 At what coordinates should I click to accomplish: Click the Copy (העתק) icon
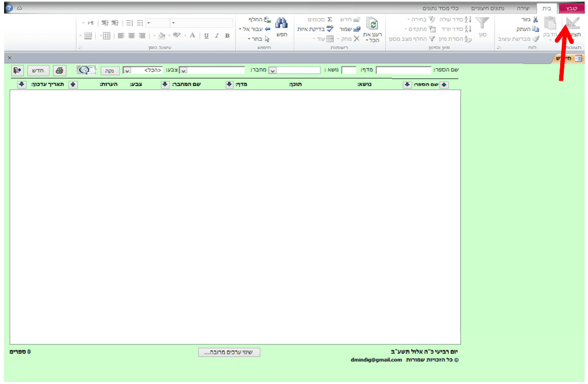[535, 29]
